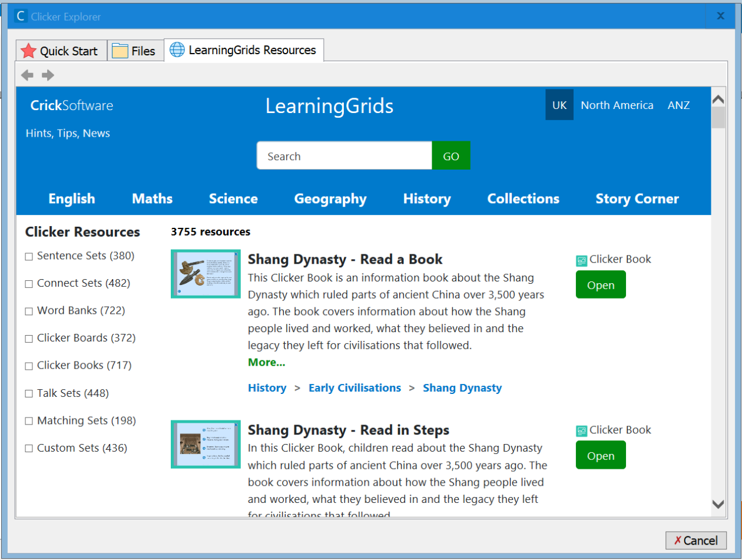Toggle the Matching Sets checkbox

(29, 421)
